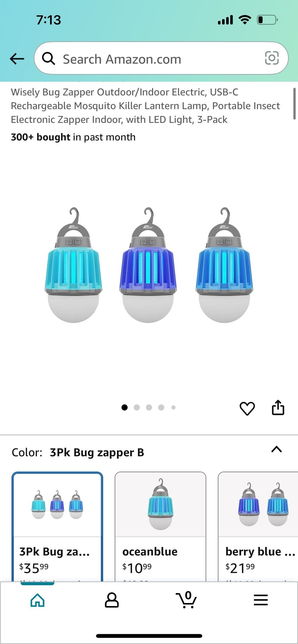Go to Home tab icon

pos(37,600)
